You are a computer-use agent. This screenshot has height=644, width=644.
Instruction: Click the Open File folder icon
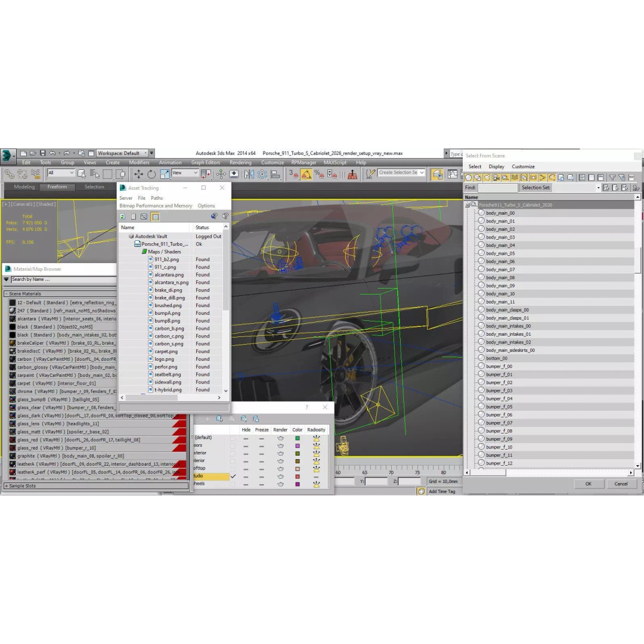[33, 153]
